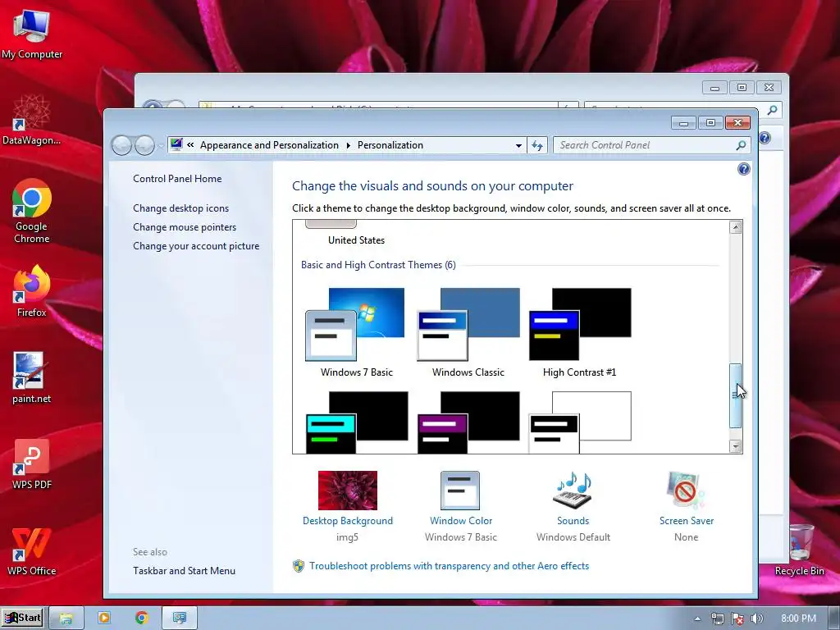Click the search magnifier in background Explorer window

pyautogui.click(x=772, y=110)
